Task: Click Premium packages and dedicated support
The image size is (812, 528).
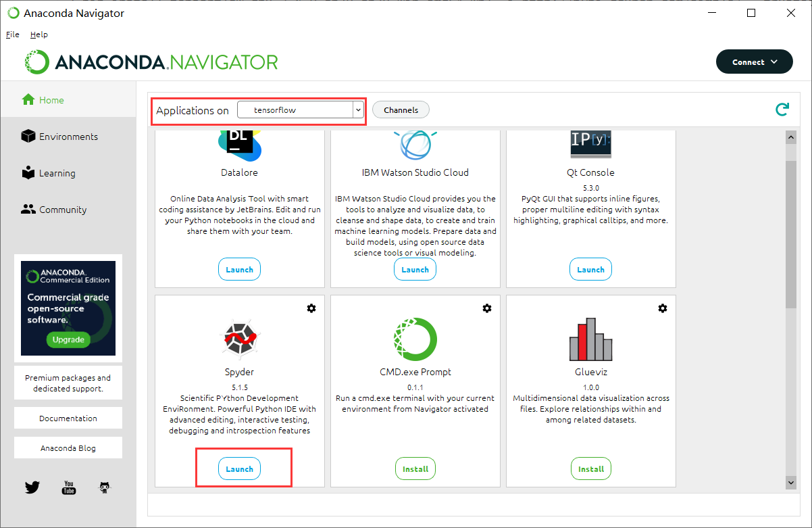Action: 68,383
